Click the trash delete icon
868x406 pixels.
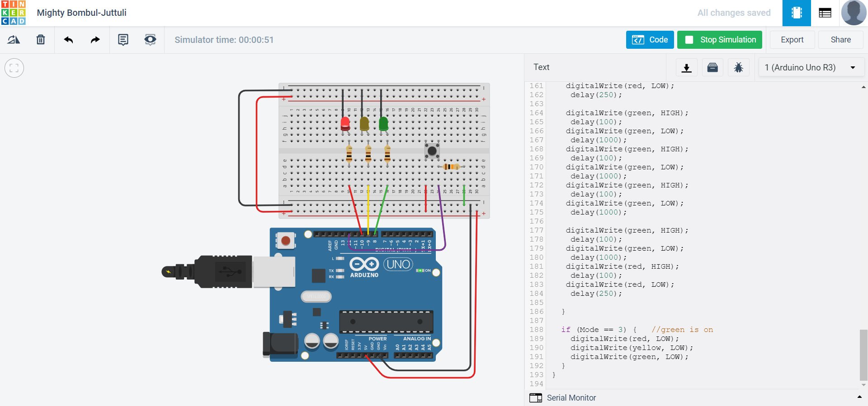point(41,40)
